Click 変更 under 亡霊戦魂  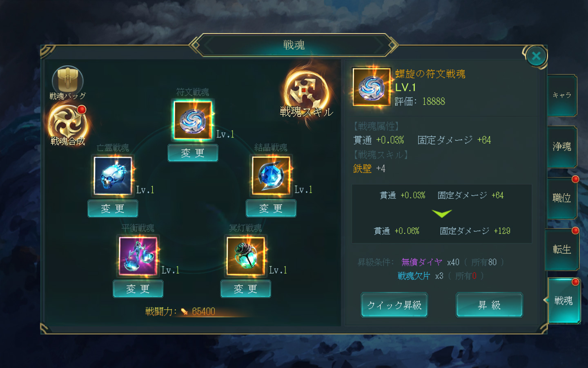(113, 209)
